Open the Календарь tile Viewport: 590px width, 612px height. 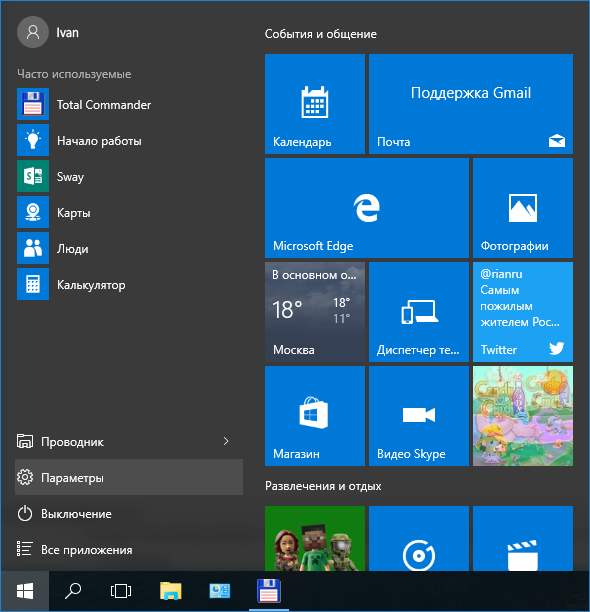coord(315,104)
